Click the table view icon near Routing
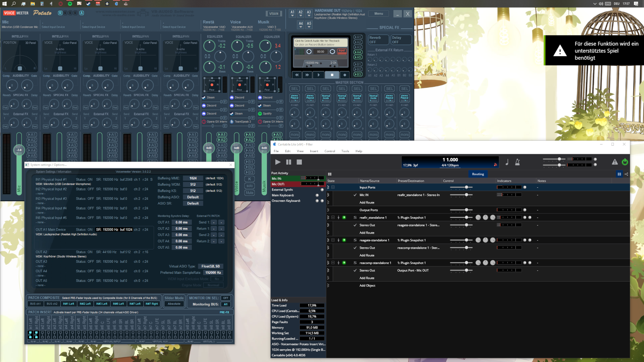644x362 pixels. coord(619,174)
